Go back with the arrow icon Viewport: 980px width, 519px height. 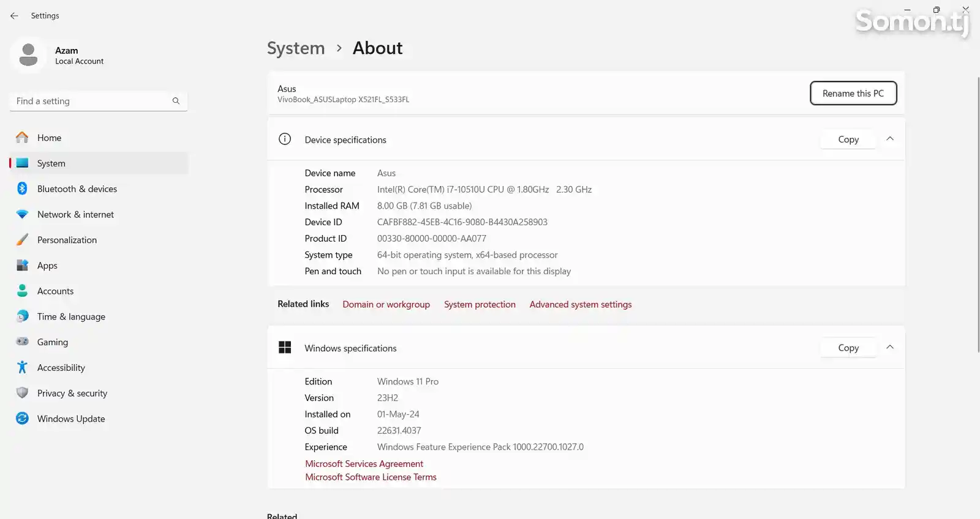coord(14,16)
